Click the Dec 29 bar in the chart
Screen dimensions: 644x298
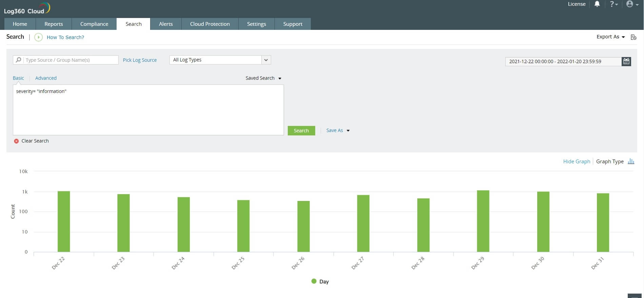pyautogui.click(x=483, y=221)
